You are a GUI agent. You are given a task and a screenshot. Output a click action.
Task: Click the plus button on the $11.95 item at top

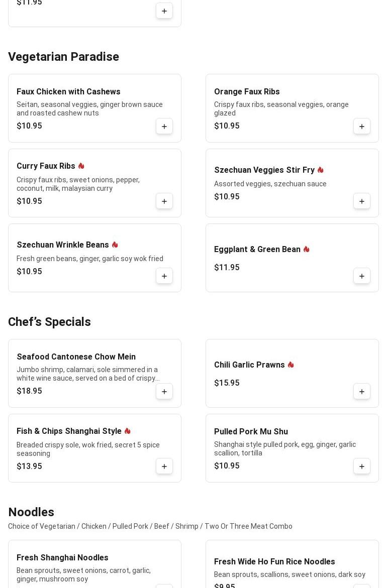pyautogui.click(x=164, y=11)
